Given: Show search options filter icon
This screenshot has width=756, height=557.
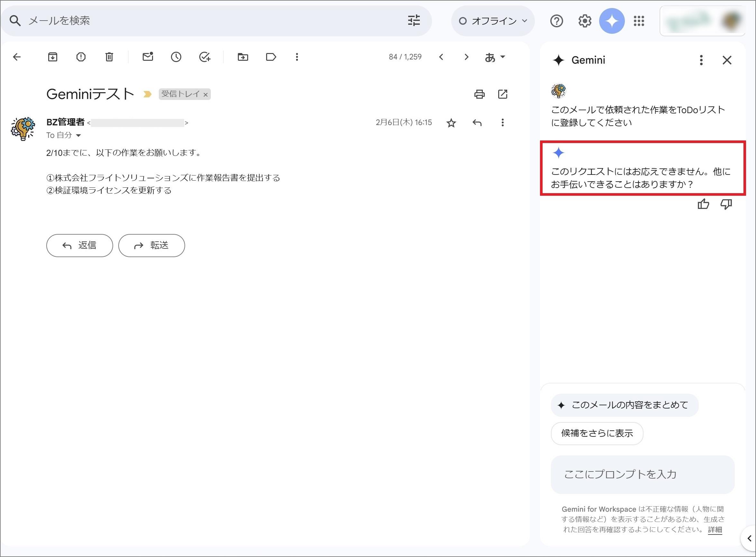Looking at the screenshot, I should tap(414, 21).
